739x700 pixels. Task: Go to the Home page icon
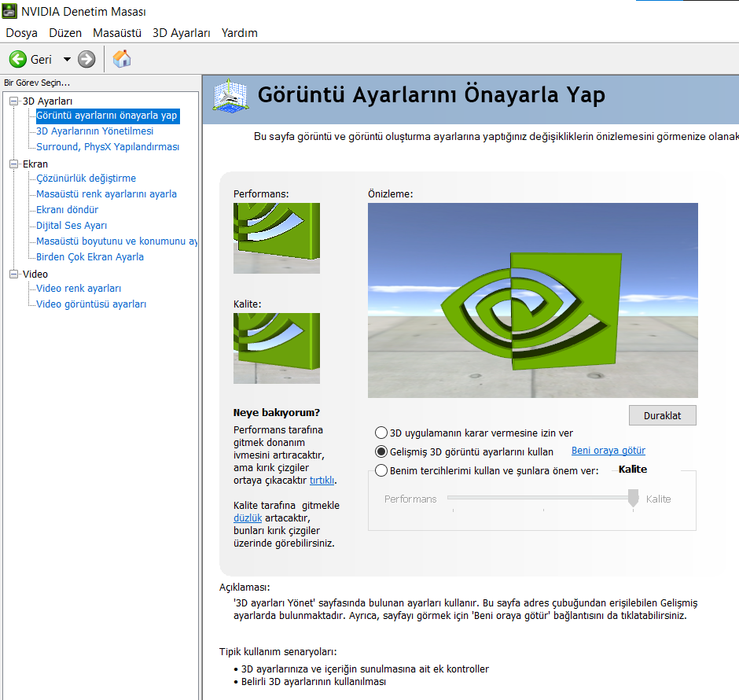[x=122, y=59]
